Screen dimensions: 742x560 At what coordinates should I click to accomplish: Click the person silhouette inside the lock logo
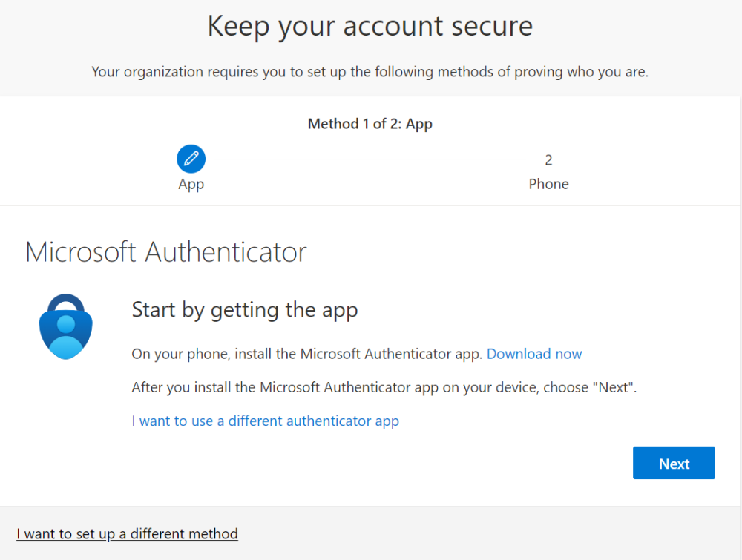[65, 334]
